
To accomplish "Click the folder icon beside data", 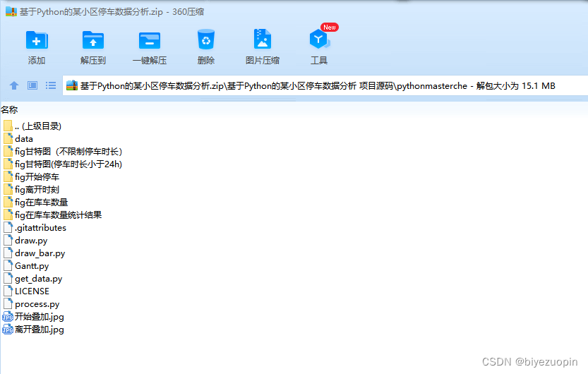I will click(x=8, y=138).
